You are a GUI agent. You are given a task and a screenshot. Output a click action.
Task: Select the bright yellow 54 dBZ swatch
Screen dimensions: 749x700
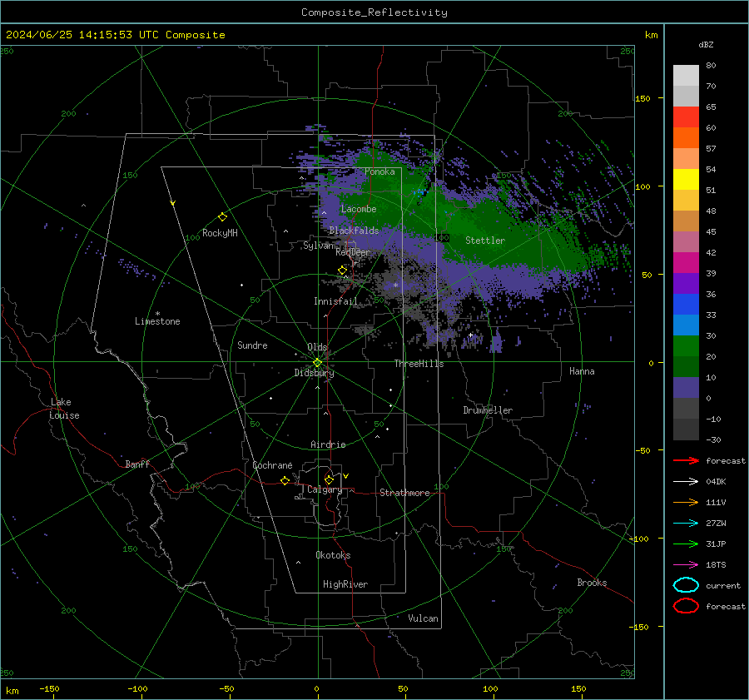pos(686,180)
